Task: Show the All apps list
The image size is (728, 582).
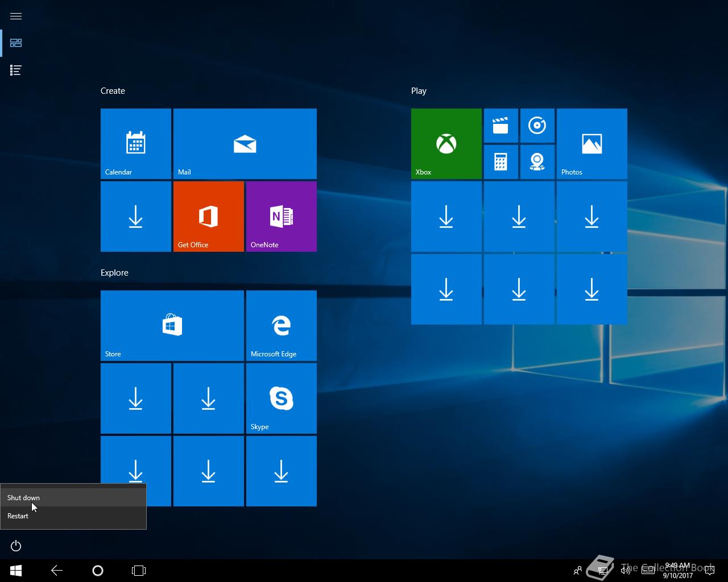Action: pyautogui.click(x=16, y=70)
